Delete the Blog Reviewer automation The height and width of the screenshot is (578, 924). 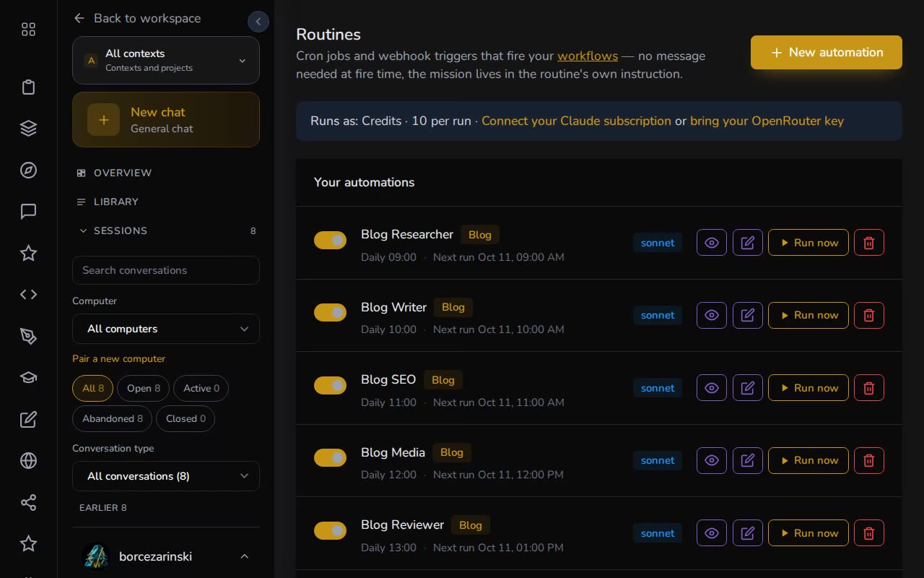[x=869, y=533]
